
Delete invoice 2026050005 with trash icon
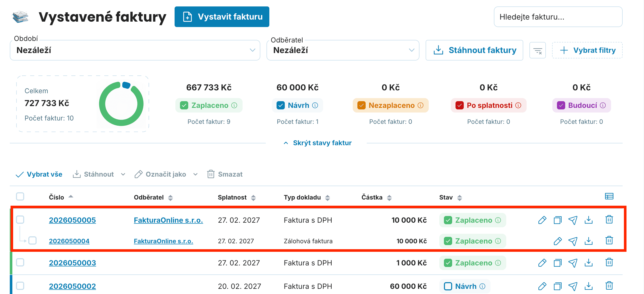[x=609, y=220]
